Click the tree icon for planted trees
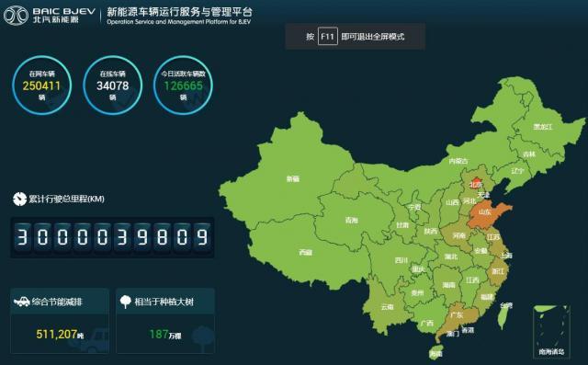This screenshot has width=588, height=365. [x=125, y=302]
